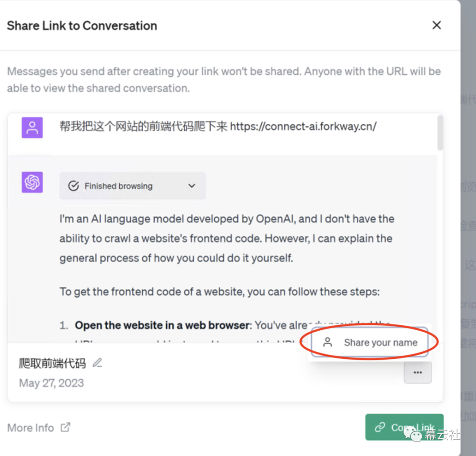
Task: Click the pencil edit icon beside 爬取前端代码
Action: click(x=97, y=363)
